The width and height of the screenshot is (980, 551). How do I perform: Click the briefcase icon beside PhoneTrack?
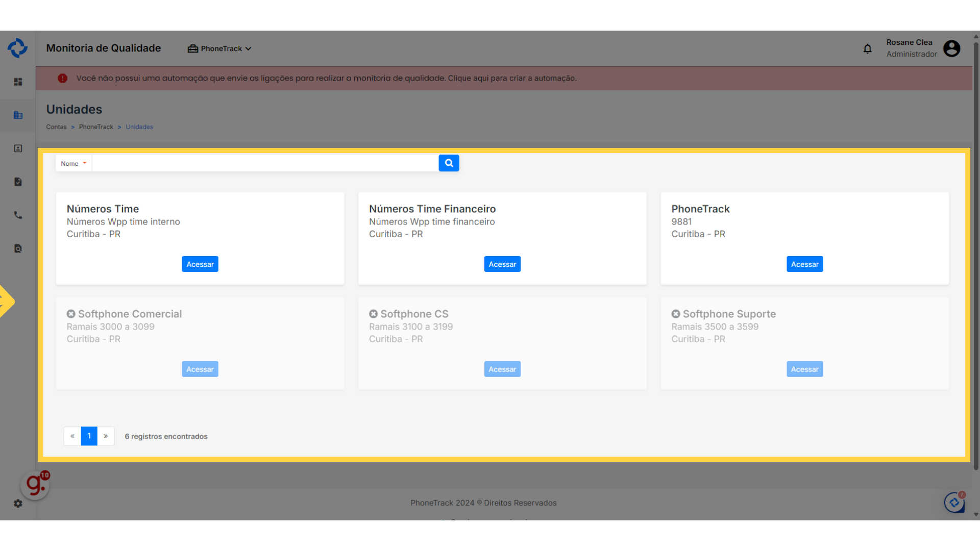click(193, 48)
